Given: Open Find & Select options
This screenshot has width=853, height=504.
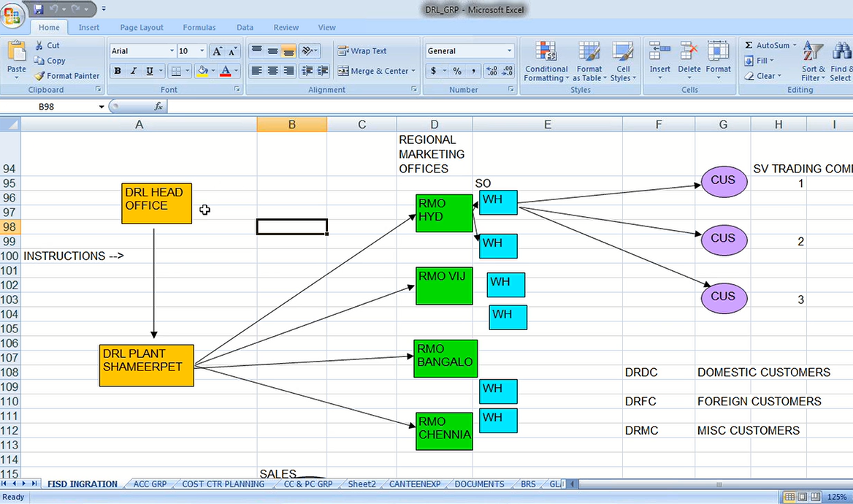Looking at the screenshot, I should tap(841, 61).
